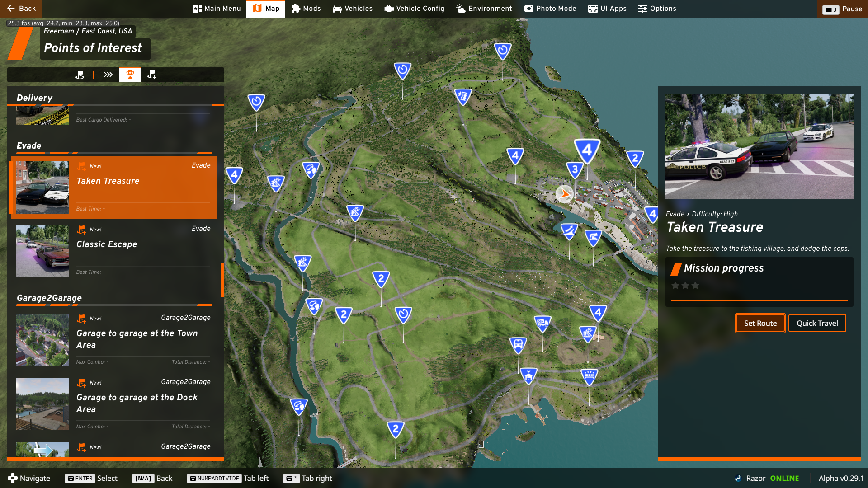Viewport: 868px width, 488px height.
Task: Select the trophy missions filter tab
Action: pos(130,75)
